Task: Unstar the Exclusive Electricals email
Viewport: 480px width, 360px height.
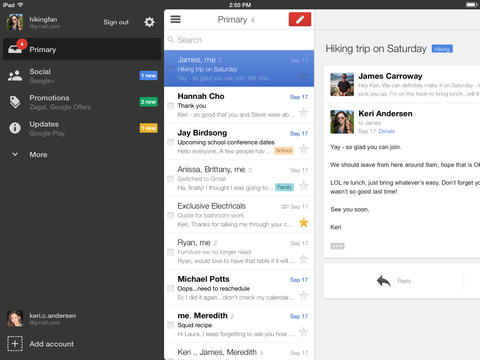Action: point(303,222)
